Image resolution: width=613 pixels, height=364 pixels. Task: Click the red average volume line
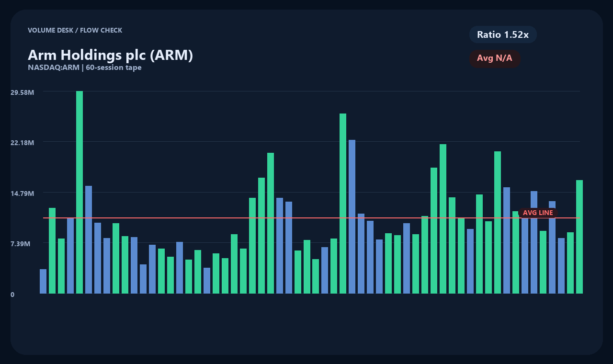pos(311,218)
